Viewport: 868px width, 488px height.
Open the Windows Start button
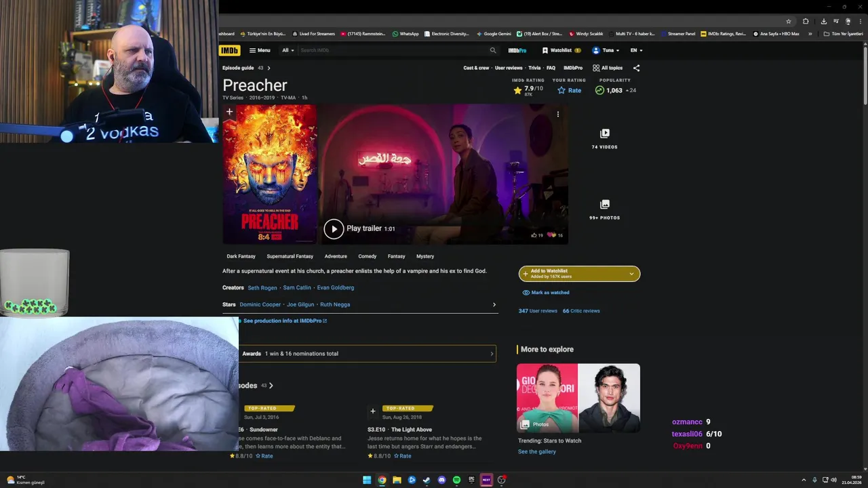click(x=367, y=480)
